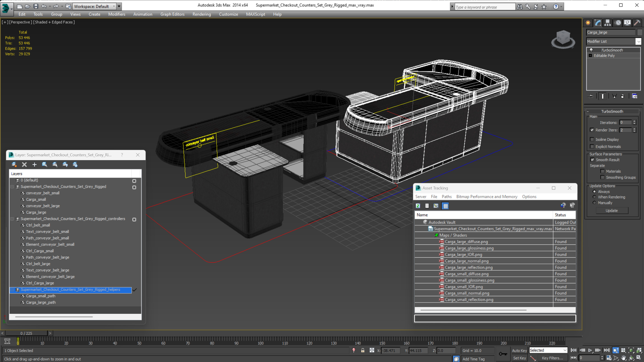Screen dimensions: 644x362
Task: Open the Modifier List dropdown
Action: 639,42
